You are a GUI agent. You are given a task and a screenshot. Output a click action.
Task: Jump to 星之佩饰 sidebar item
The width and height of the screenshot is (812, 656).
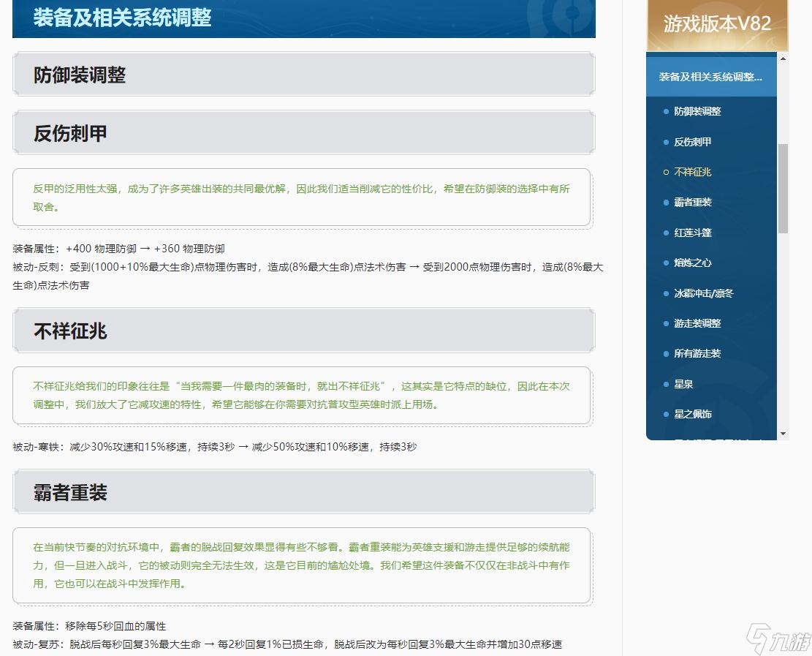[x=692, y=414]
